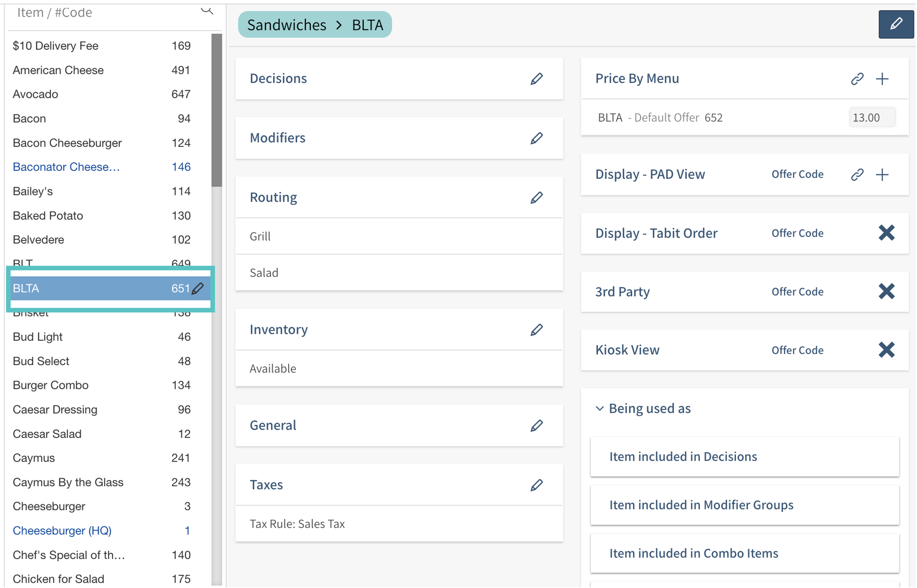The image size is (917, 588).
Task: Click the X on Kiosk View
Action: (886, 349)
